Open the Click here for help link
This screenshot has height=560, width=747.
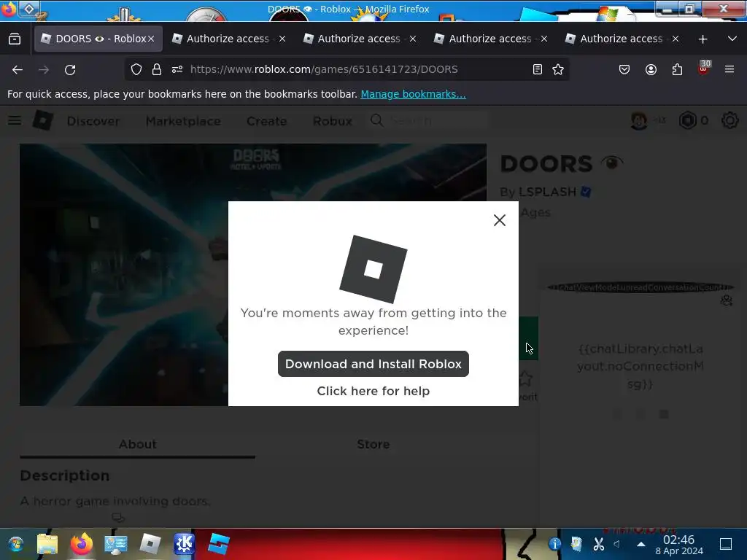click(x=373, y=391)
